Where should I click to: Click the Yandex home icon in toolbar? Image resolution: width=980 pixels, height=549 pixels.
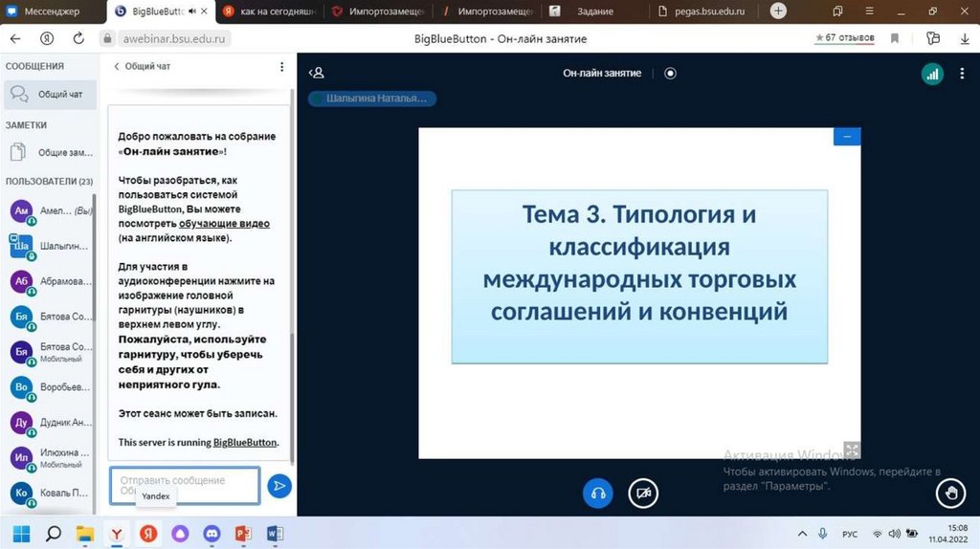(47, 38)
